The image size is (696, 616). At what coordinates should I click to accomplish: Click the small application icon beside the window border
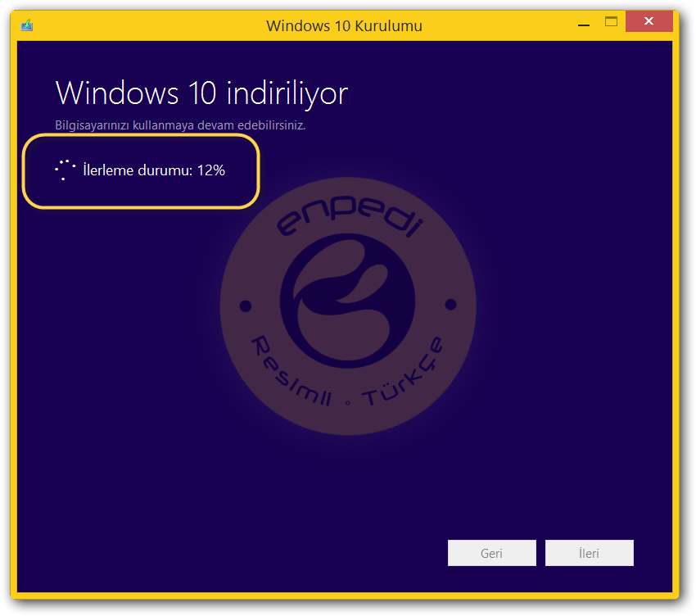click(x=27, y=25)
